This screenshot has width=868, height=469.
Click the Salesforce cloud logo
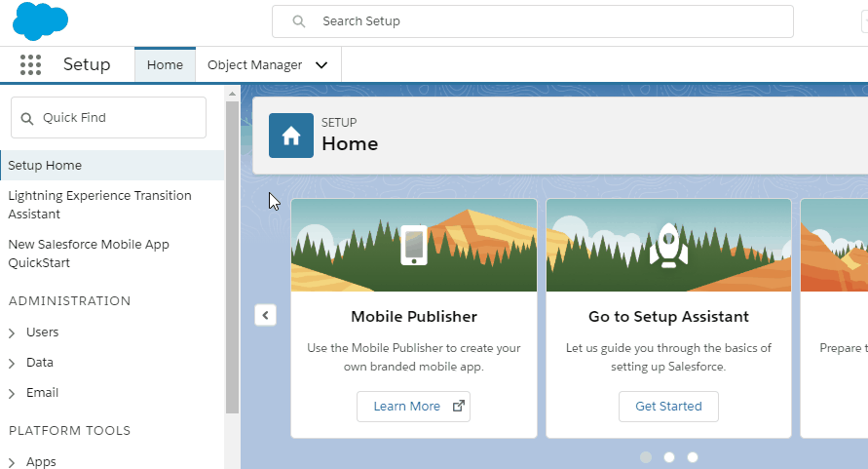tap(40, 21)
